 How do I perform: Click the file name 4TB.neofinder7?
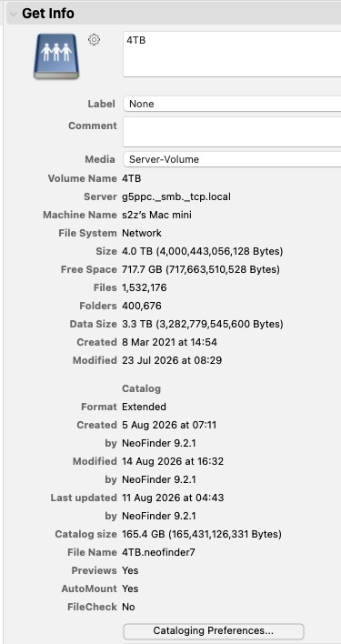[x=159, y=552]
